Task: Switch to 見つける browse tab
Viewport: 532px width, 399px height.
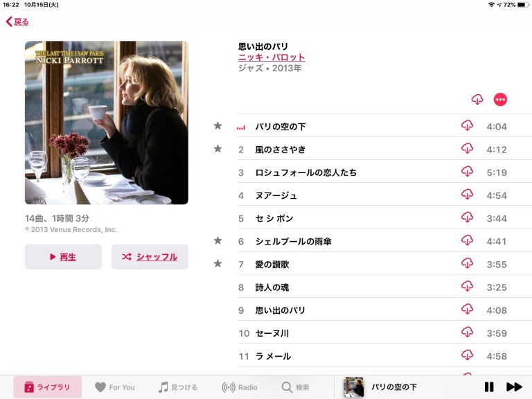Action: (x=178, y=387)
